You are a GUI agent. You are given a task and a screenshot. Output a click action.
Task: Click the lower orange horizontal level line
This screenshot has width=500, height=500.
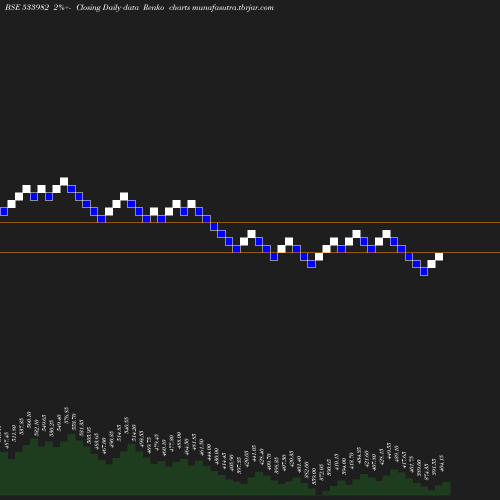(x=250, y=253)
